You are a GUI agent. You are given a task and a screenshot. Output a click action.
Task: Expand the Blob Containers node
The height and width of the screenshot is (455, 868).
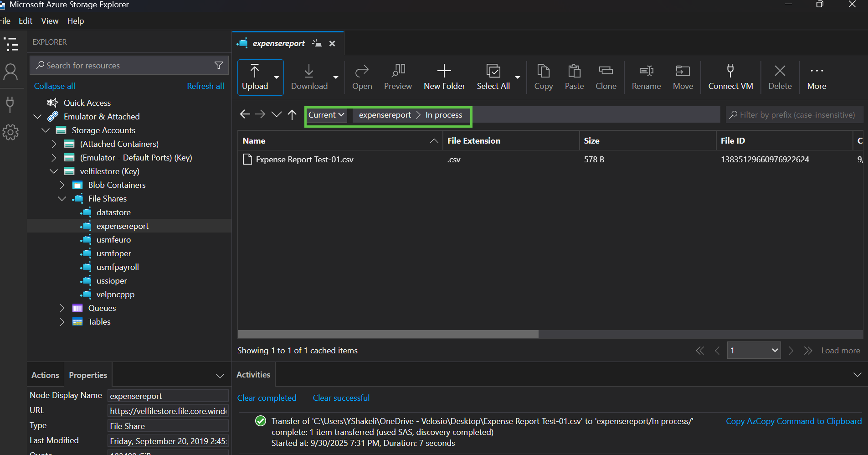[x=62, y=185]
